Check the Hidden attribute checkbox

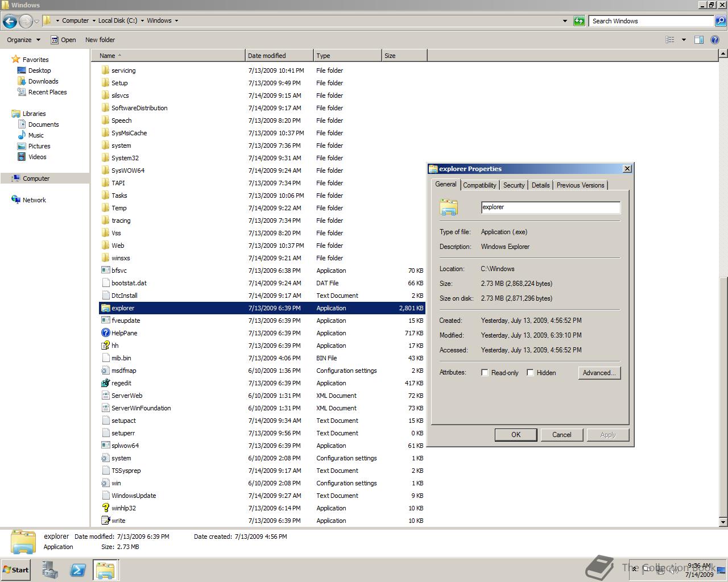[x=530, y=373]
